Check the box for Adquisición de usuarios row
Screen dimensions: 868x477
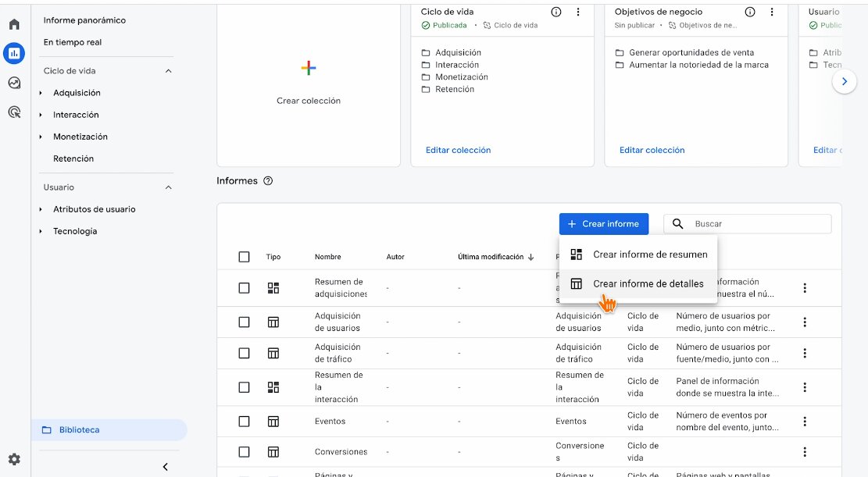(x=245, y=322)
